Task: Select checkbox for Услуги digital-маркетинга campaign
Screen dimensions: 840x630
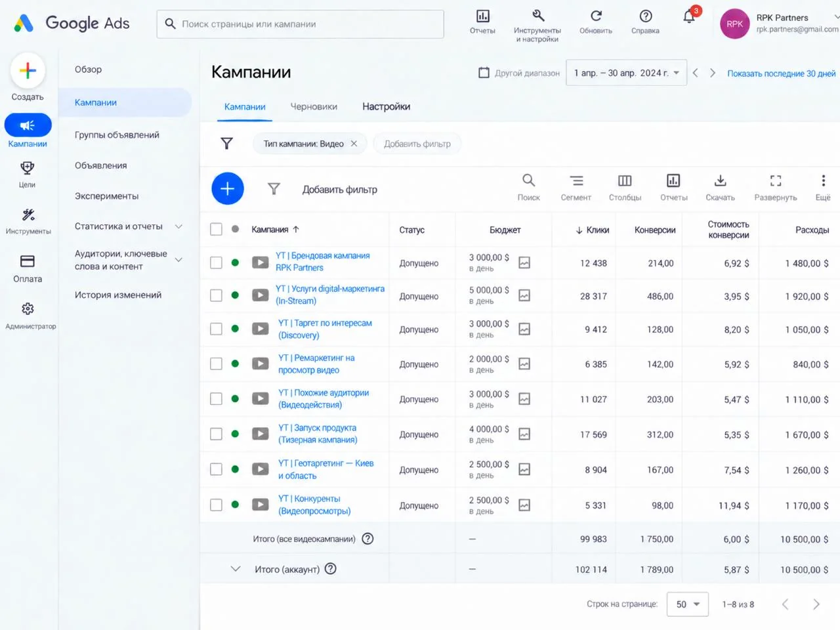Action: click(216, 295)
